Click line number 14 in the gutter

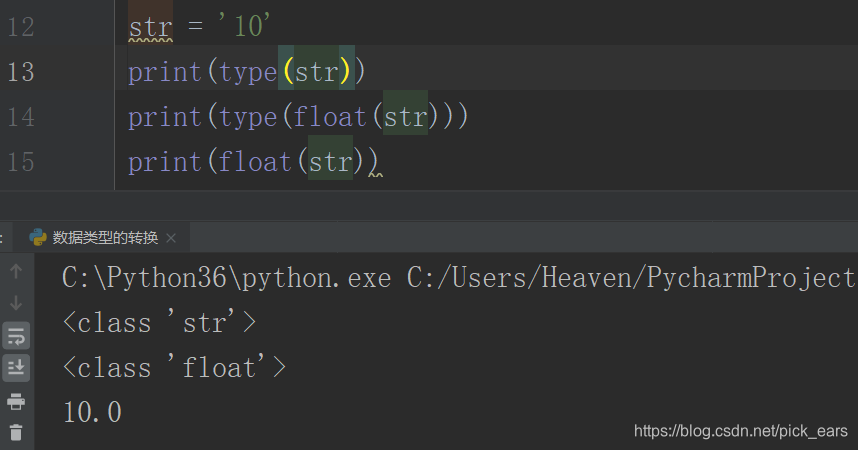coord(21,117)
